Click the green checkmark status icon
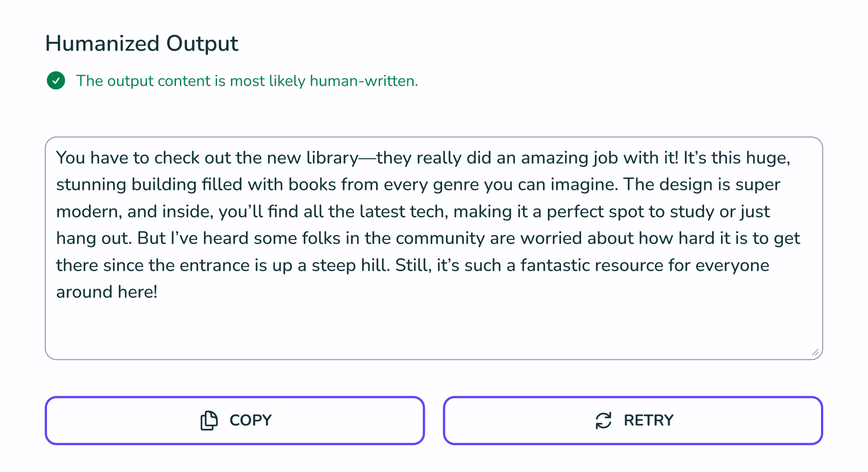This screenshot has height=472, width=868. [x=56, y=81]
